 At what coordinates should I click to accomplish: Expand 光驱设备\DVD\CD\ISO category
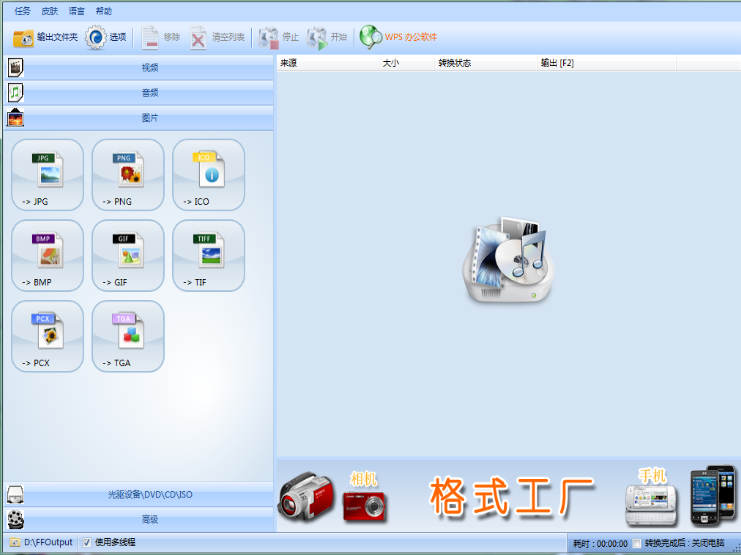point(139,494)
